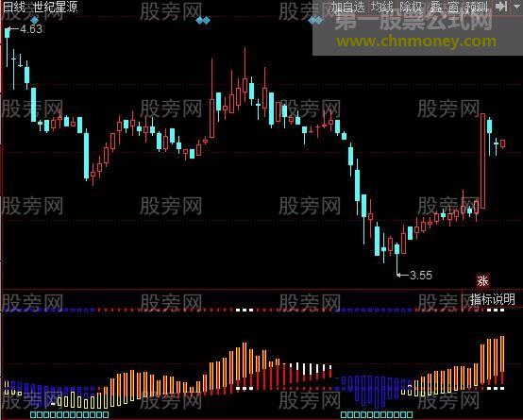Click the 加自选 (add to watchlist) button
523x420 pixels.
pyautogui.click(x=348, y=7)
